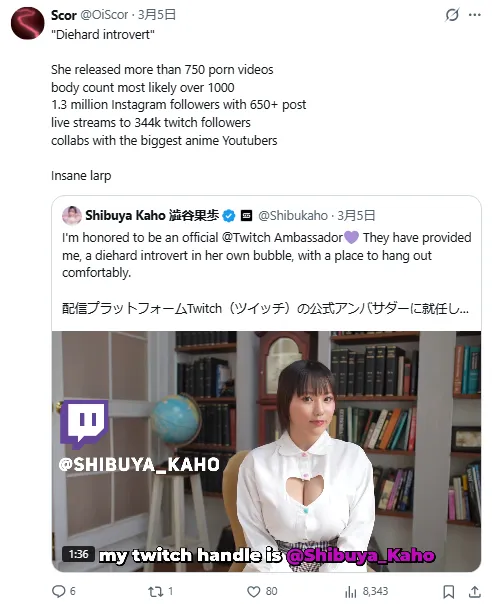
Task: Click the @Twitch mention in quoted post
Action: click(x=282, y=237)
